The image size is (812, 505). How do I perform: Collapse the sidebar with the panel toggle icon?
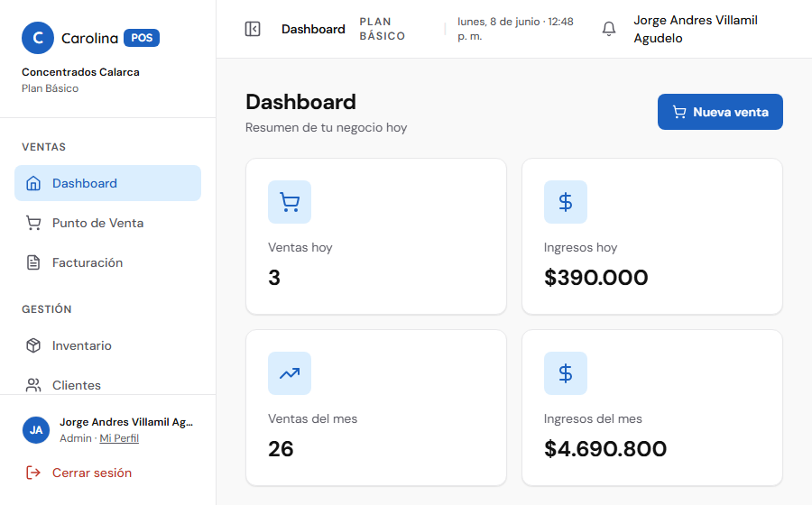(253, 29)
